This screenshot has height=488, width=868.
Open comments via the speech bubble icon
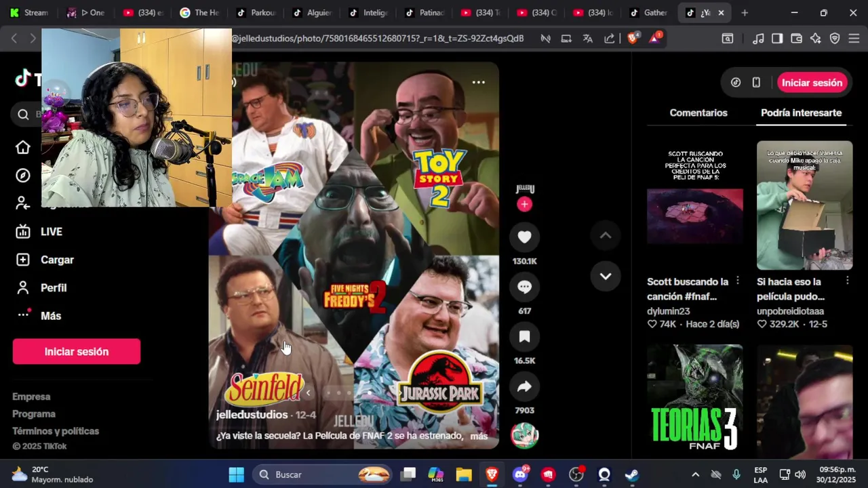(524, 287)
